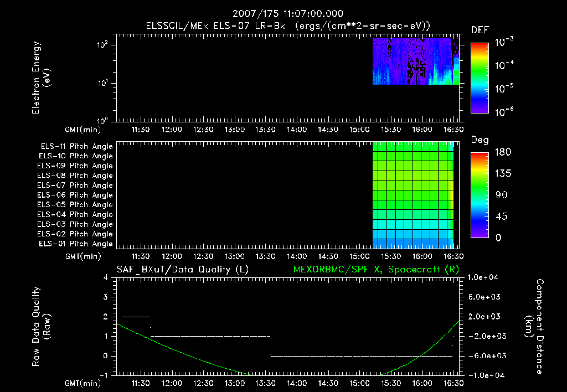567x392 pixels.
Task: Select the ELS-04 Pitch Angle row label
Action: pyautogui.click(x=75, y=214)
